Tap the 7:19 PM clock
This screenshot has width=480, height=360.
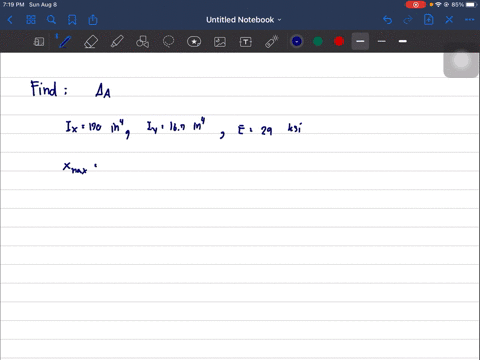pos(14,5)
